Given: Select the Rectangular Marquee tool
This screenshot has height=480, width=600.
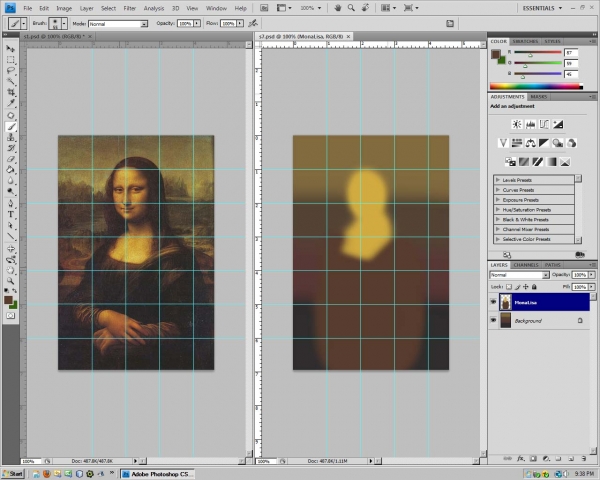Looking at the screenshot, I should (x=10, y=59).
